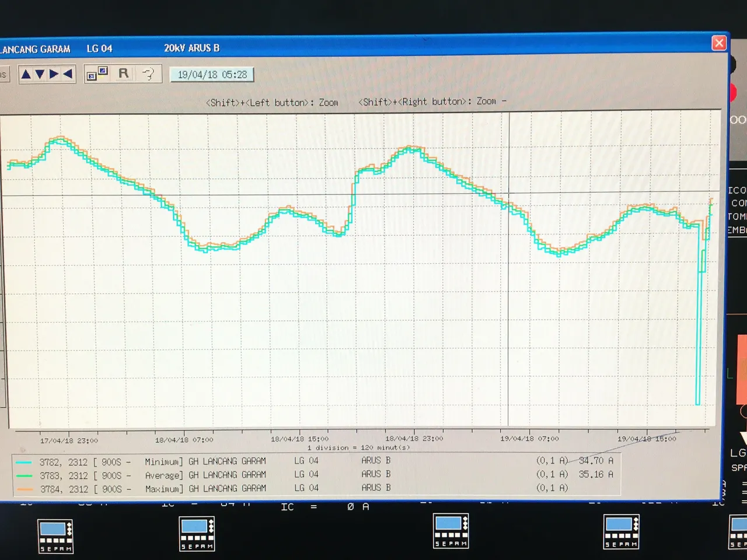Click the first SEPAM relay icon, far left

[55, 536]
